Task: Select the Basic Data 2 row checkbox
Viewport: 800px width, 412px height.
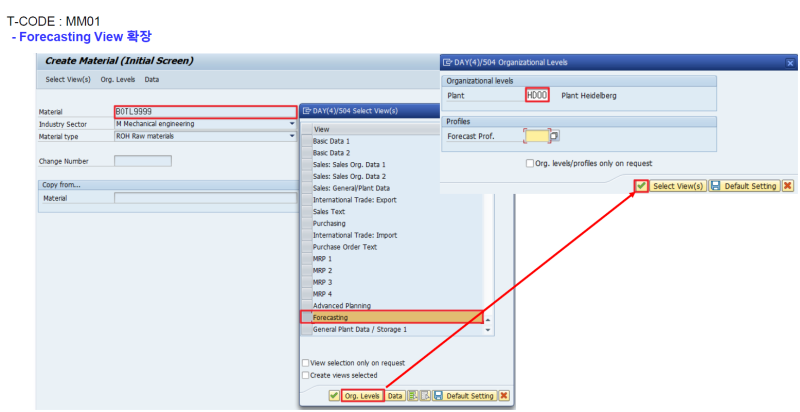Action: (306, 153)
